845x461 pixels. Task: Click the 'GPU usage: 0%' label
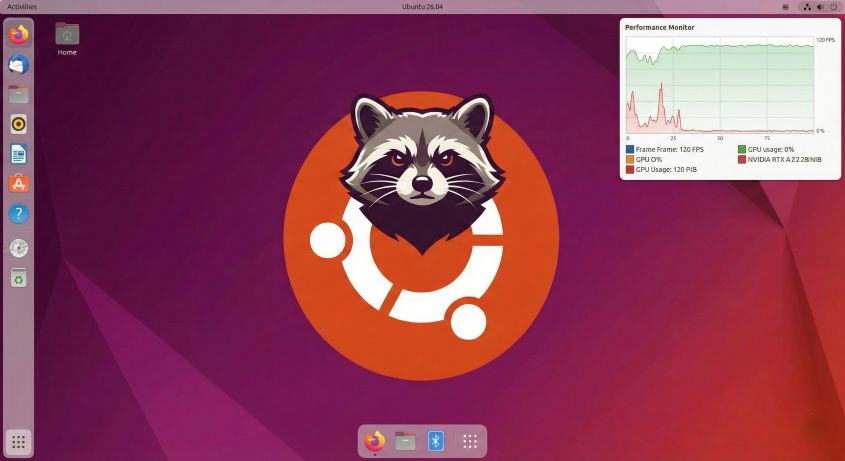[771, 149]
